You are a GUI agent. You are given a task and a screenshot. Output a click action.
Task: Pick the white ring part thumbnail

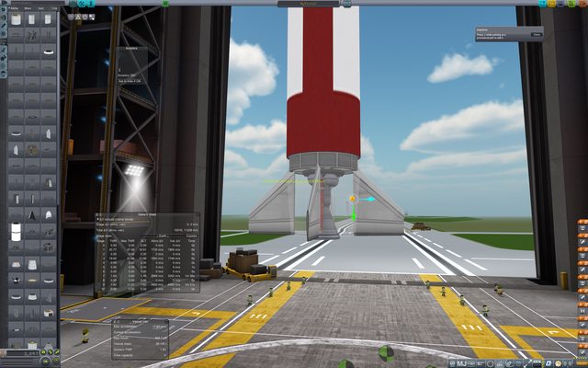(x=49, y=52)
